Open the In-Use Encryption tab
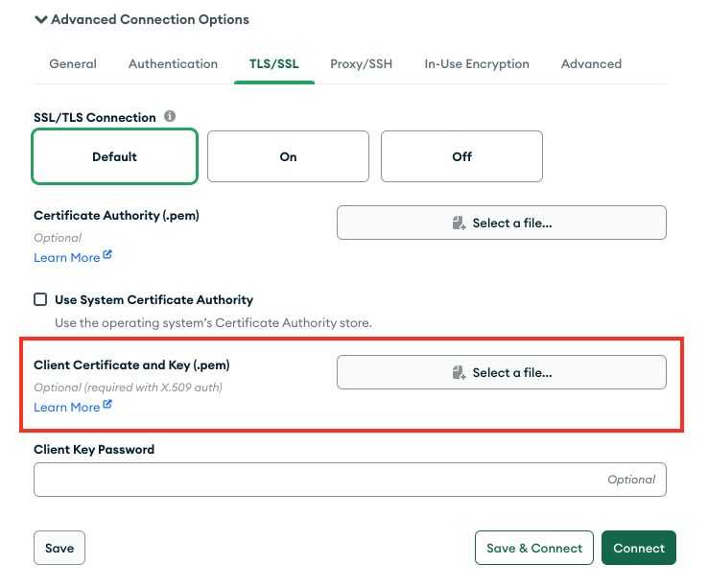 click(x=477, y=64)
